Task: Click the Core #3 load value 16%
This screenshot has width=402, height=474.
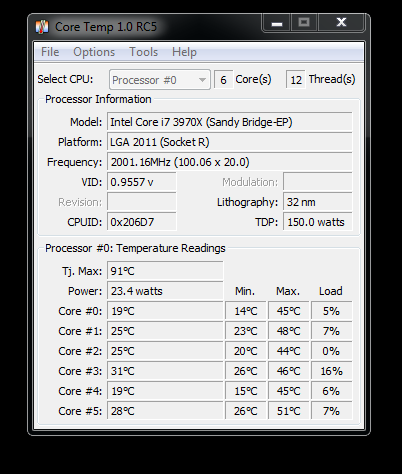Action: [x=331, y=371]
